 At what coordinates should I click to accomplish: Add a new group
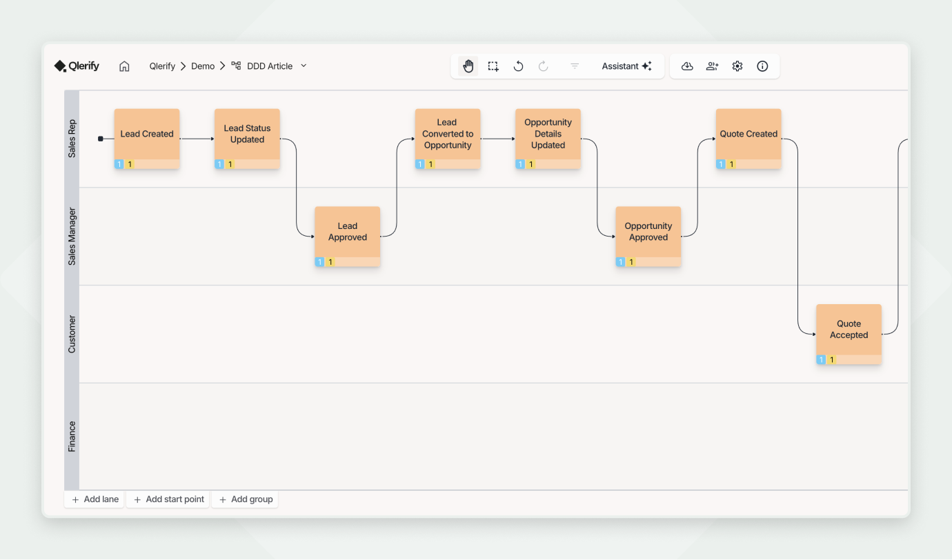[245, 499]
